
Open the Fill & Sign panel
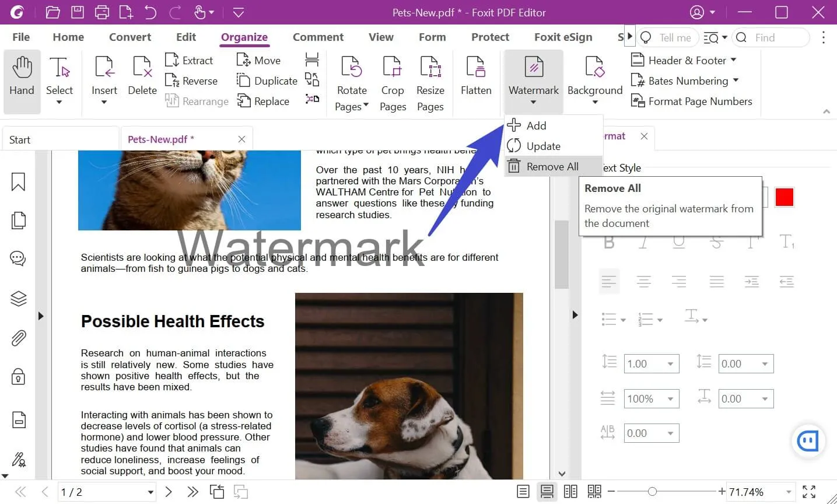[x=17, y=460]
